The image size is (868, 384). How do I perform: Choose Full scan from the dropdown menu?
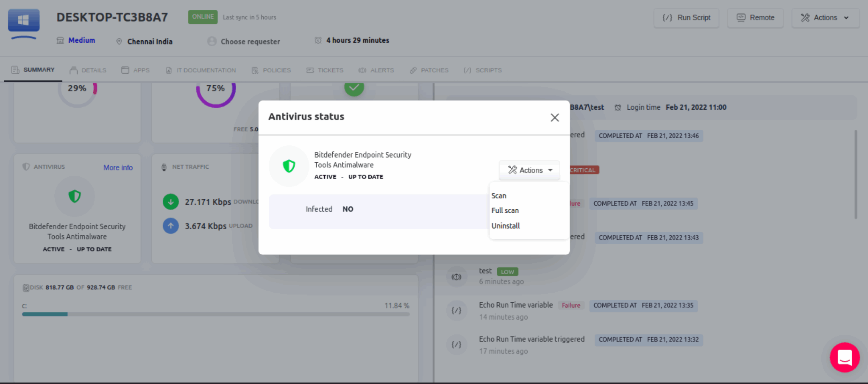pos(505,211)
